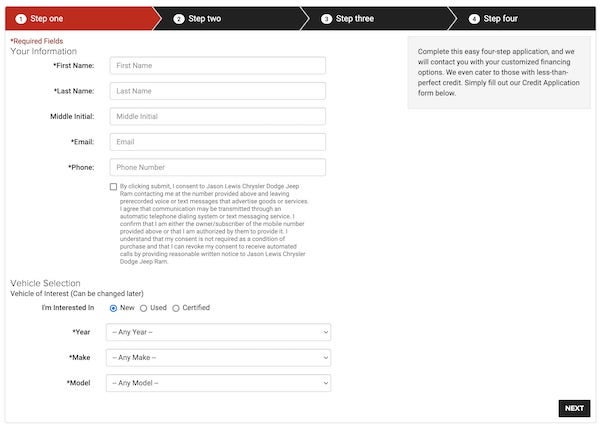Click the step two number icon
The image size is (600, 427).
179,18
